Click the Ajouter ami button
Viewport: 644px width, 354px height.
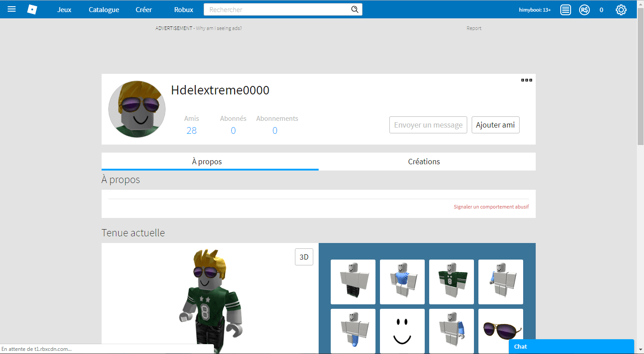click(495, 124)
